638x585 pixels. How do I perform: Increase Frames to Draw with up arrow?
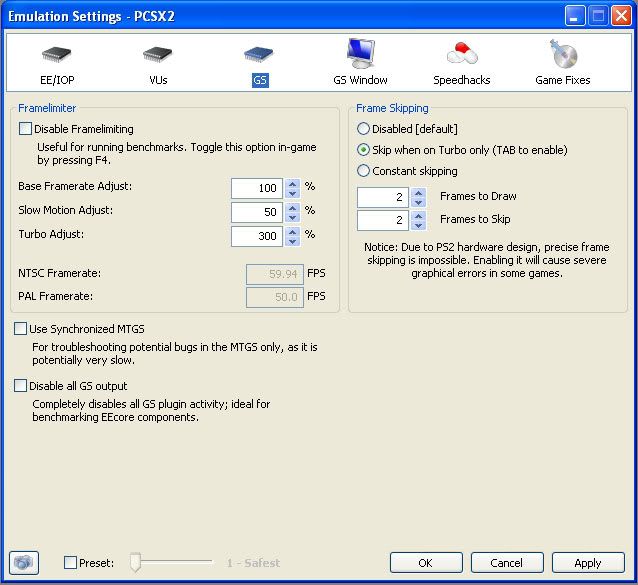[x=418, y=192]
